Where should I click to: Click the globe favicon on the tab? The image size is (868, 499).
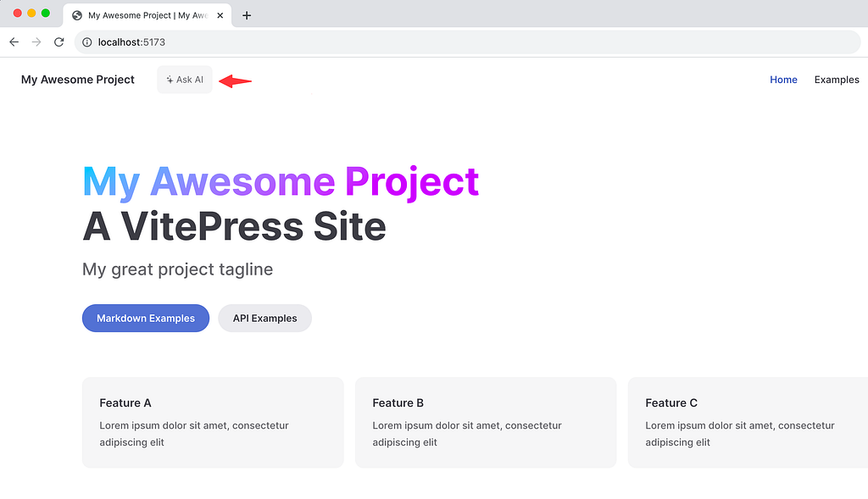[77, 15]
